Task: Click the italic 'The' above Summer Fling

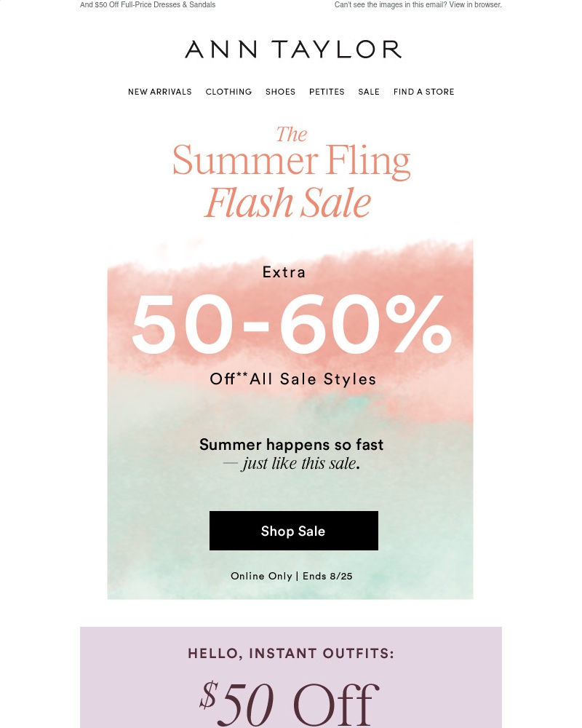Action: coord(292,134)
